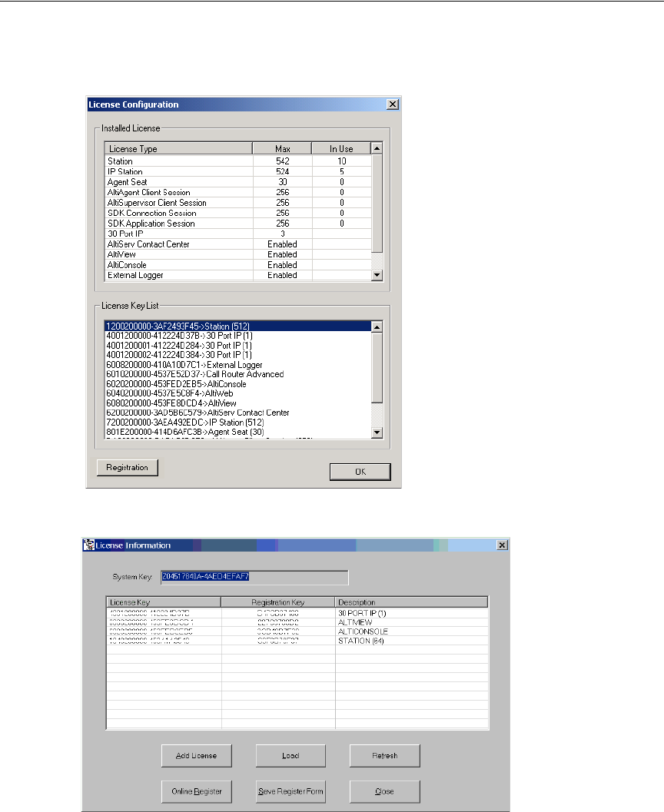Viewport: 664px width, 812px height.
Task: Click the License Type column header
Action: (178, 148)
